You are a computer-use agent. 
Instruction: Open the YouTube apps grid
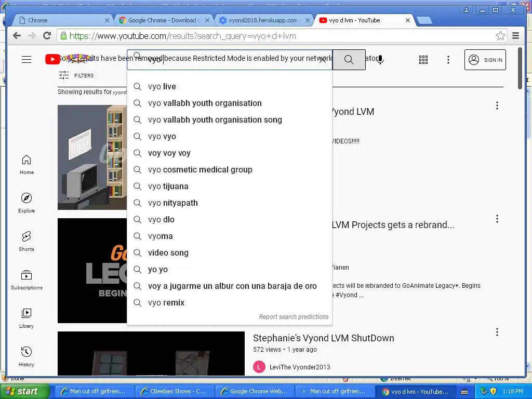coord(423,60)
